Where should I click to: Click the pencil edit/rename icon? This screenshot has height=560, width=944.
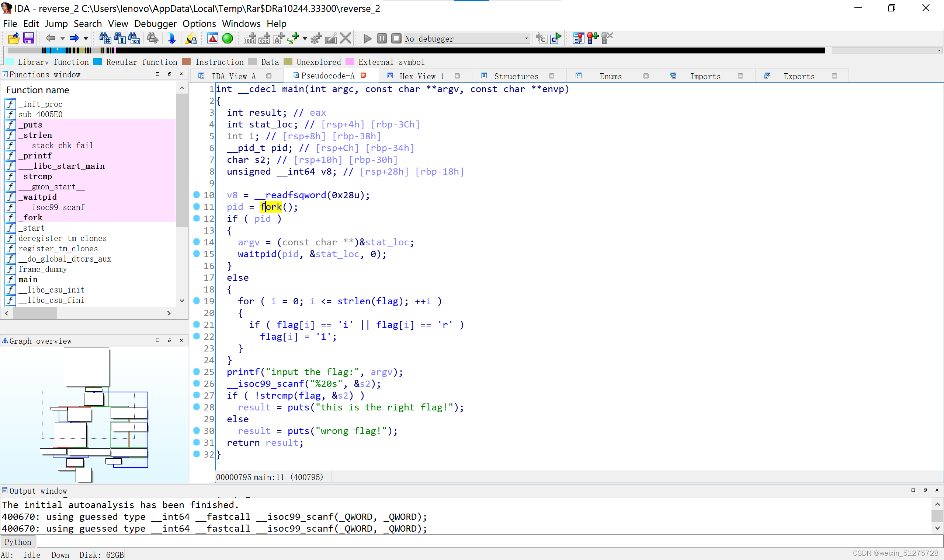(331, 38)
